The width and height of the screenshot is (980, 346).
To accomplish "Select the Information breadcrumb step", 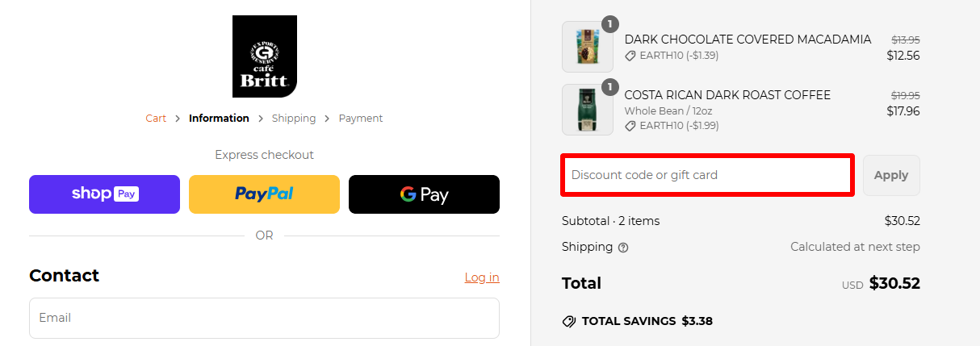I will (219, 119).
